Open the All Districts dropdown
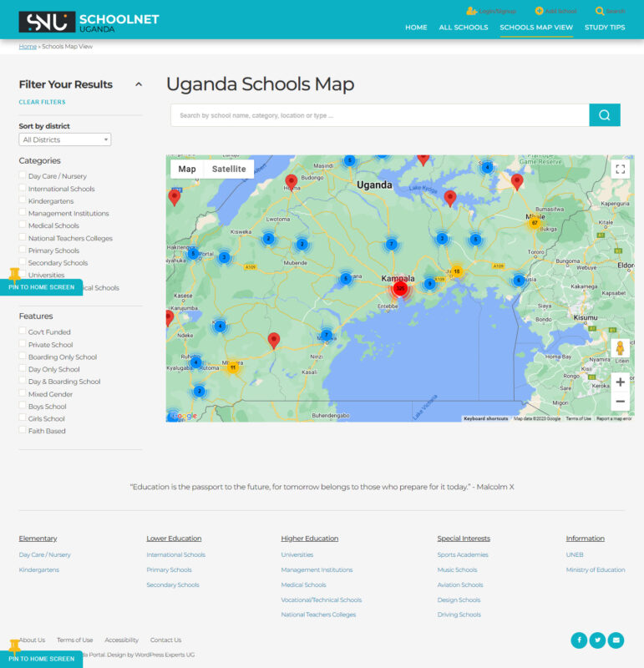 pos(65,139)
